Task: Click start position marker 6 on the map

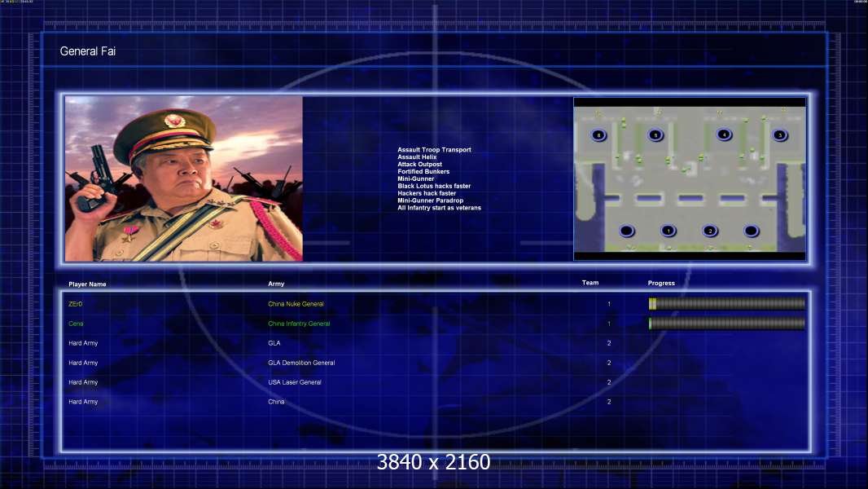Action: click(598, 135)
